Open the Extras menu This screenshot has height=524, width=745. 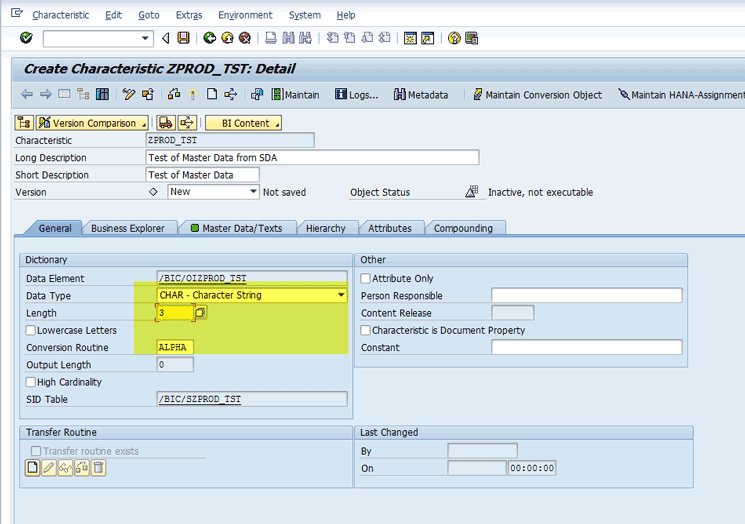(x=188, y=15)
